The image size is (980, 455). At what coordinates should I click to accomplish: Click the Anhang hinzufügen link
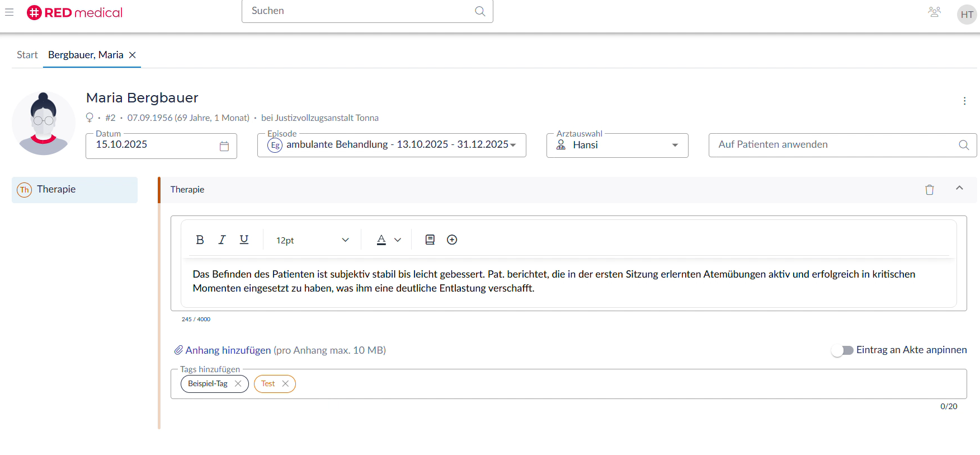point(228,350)
